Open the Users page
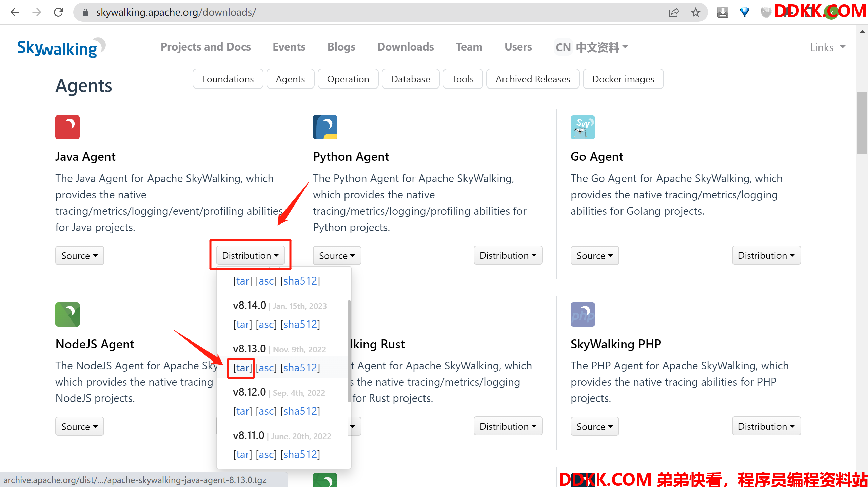Screen dimensions: 868x487 tap(518, 47)
